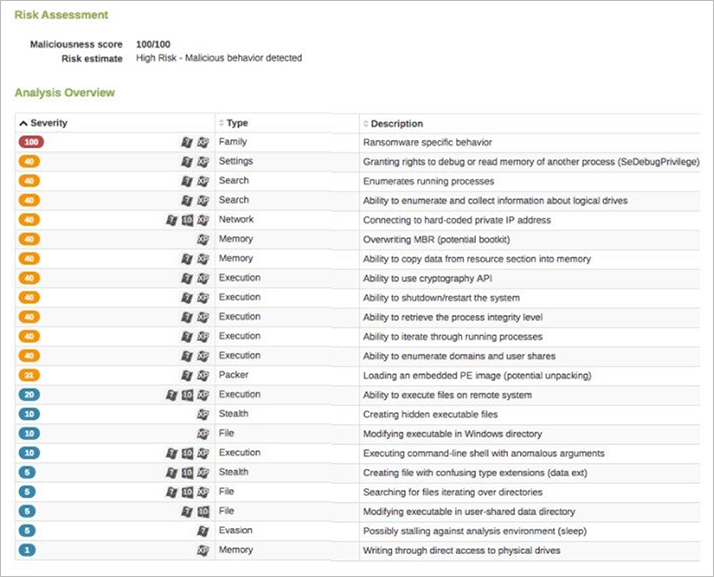The height and width of the screenshot is (577, 714).
Task: Click the Windows 7 icon in the resource section row
Action: pos(187,259)
